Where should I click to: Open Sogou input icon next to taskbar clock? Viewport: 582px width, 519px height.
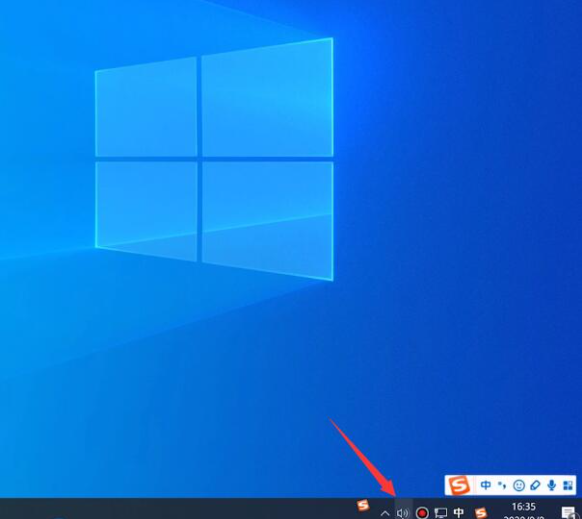481,513
